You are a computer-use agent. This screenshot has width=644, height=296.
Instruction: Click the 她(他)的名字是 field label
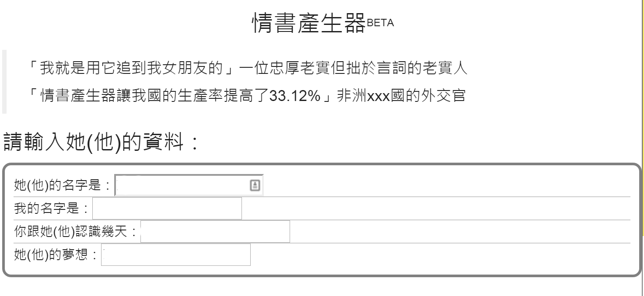61,185
